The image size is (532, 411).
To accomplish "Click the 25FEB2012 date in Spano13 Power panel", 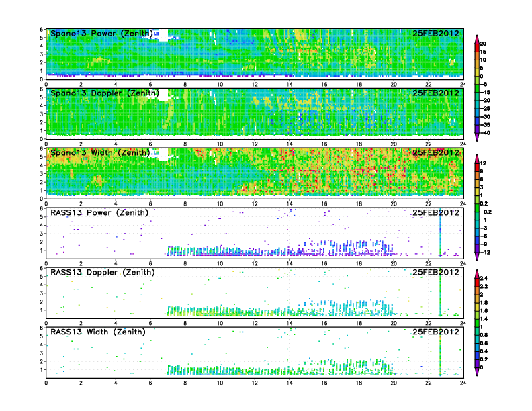I will point(436,33).
